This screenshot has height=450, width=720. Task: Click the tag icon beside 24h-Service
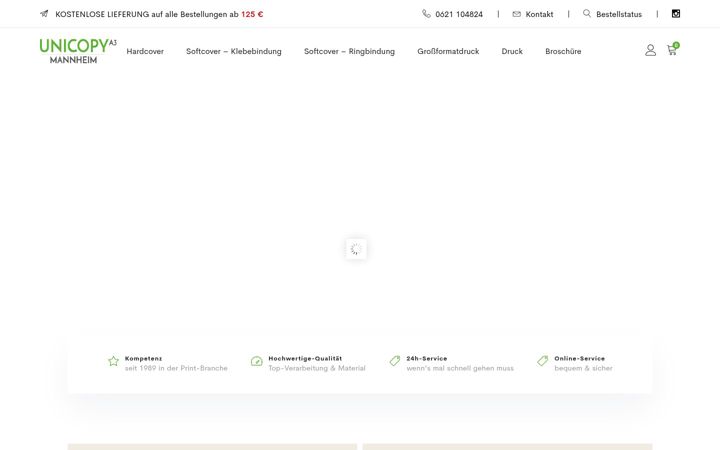coord(395,361)
